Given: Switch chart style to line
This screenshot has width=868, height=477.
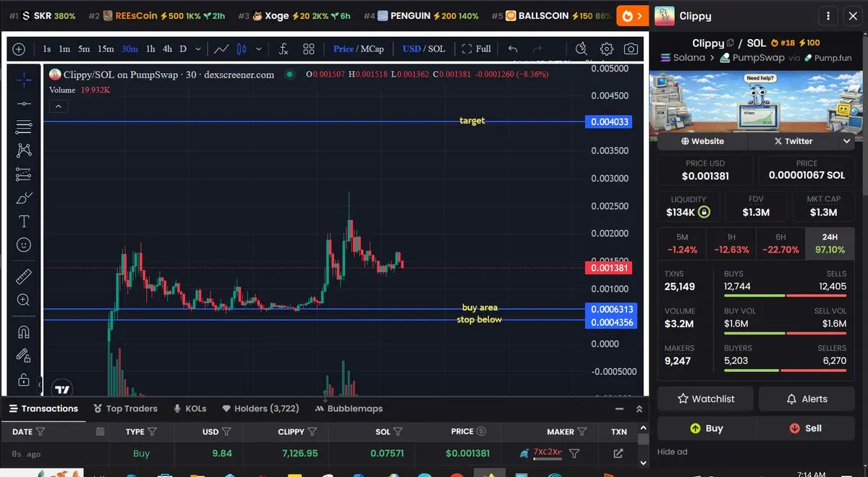Looking at the screenshot, I should (221, 49).
